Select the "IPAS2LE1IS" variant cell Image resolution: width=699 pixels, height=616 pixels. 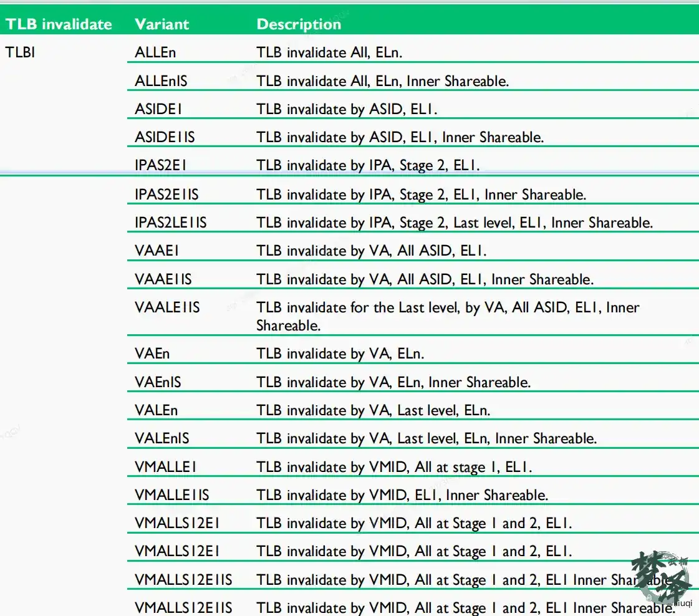click(x=171, y=223)
